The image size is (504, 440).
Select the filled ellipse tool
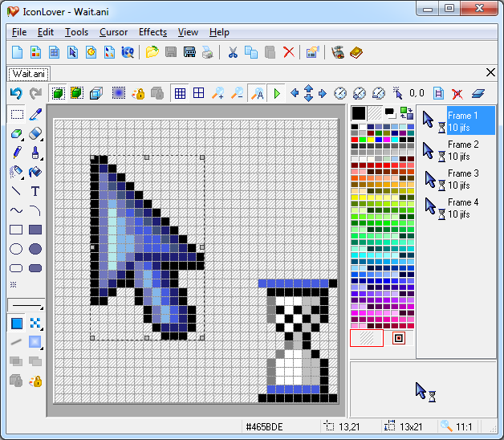(35, 249)
